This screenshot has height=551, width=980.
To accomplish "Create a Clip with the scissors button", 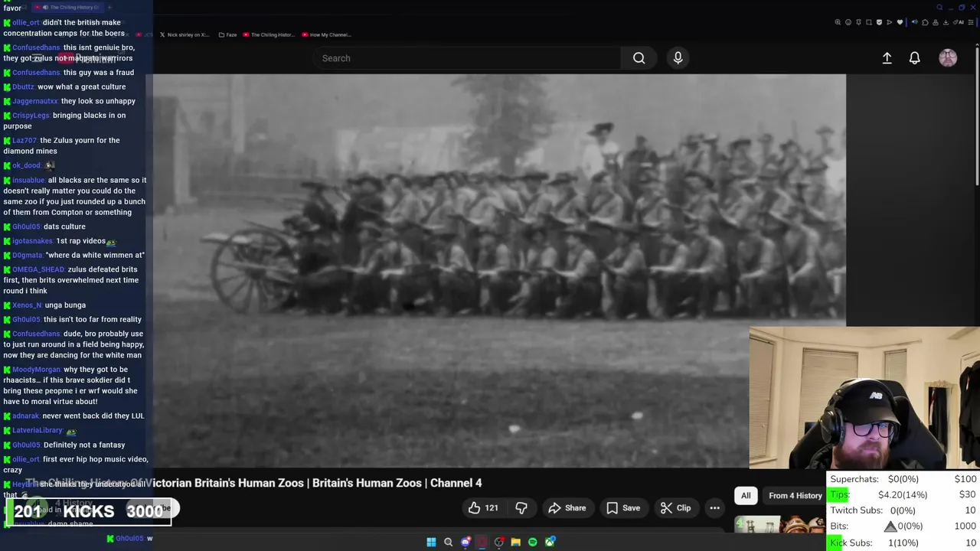I will 676,508.
